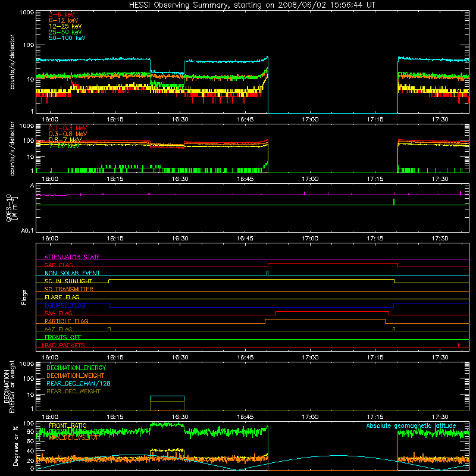Click the 16:15 tick label under MeV panel
Viewport: 476px width, 476px height.
click(115, 179)
